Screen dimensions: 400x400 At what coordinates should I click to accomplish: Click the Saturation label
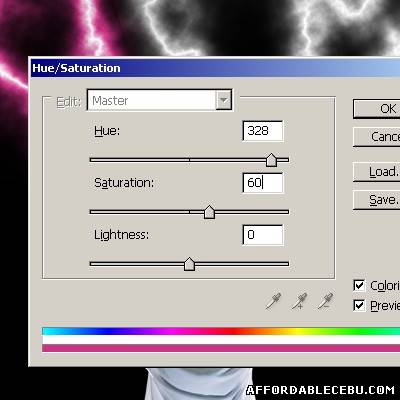click(124, 183)
